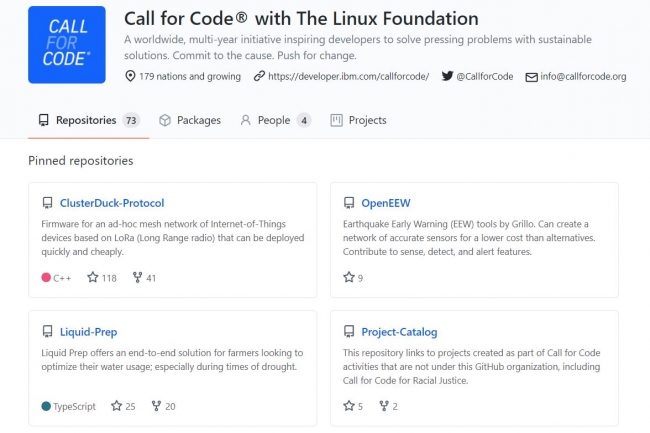Screen dimensions: 650x433
Task: Click the organization title 'Call for Code® with The Linux Foundation'
Action: 301,19
